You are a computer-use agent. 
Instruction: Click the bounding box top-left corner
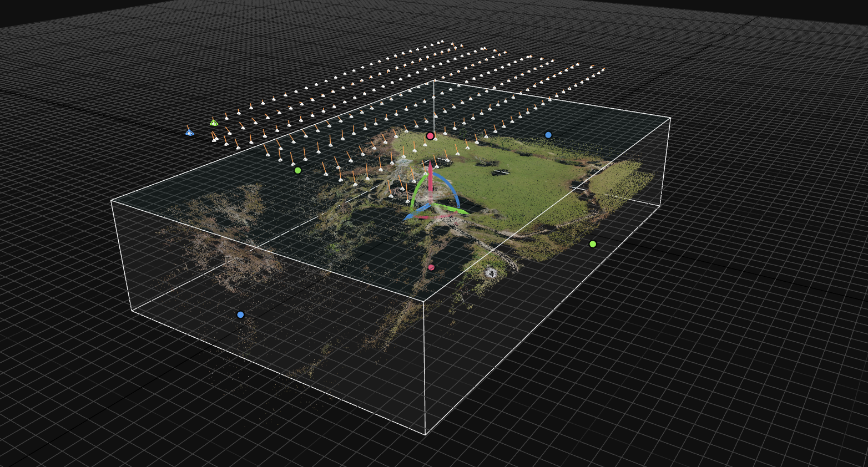[x=112, y=200]
